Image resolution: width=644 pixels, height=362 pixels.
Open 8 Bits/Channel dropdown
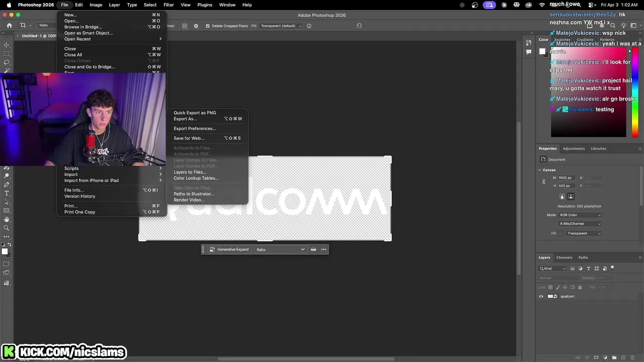coord(580,224)
